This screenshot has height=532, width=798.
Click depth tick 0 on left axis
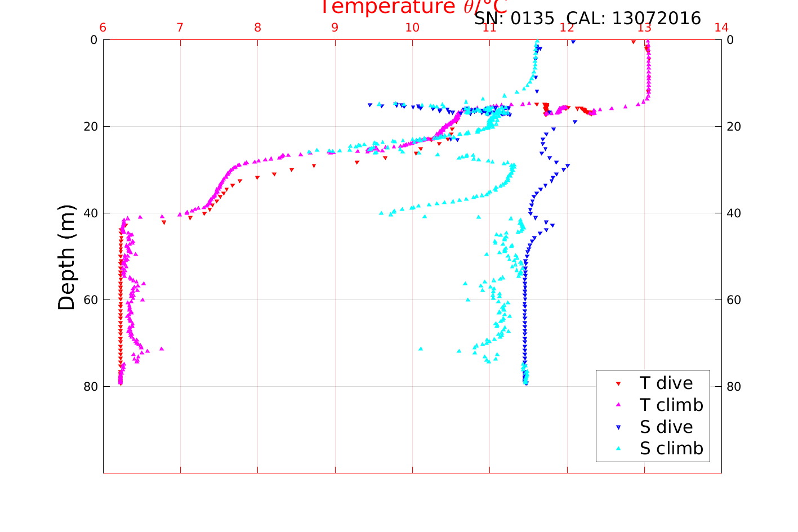[x=93, y=40]
